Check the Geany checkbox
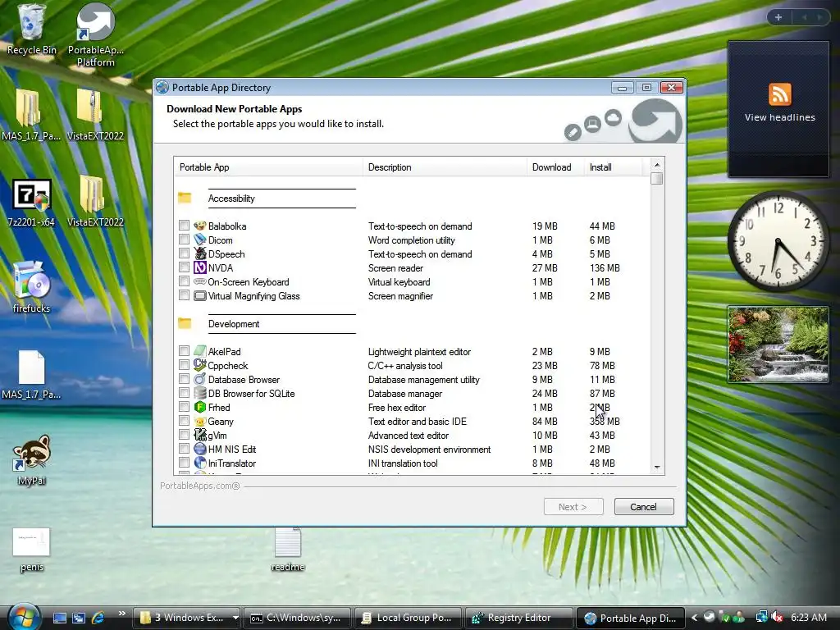The height and width of the screenshot is (630, 840). click(x=184, y=421)
